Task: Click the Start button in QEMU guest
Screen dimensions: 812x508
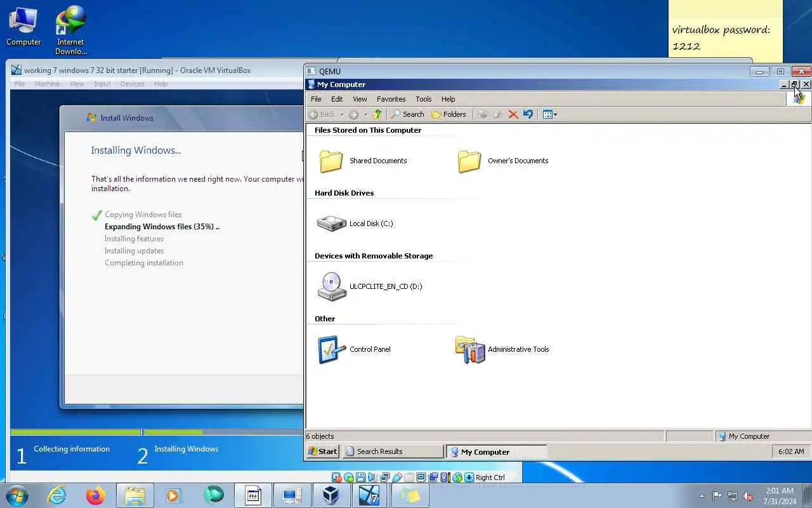Action: point(323,451)
